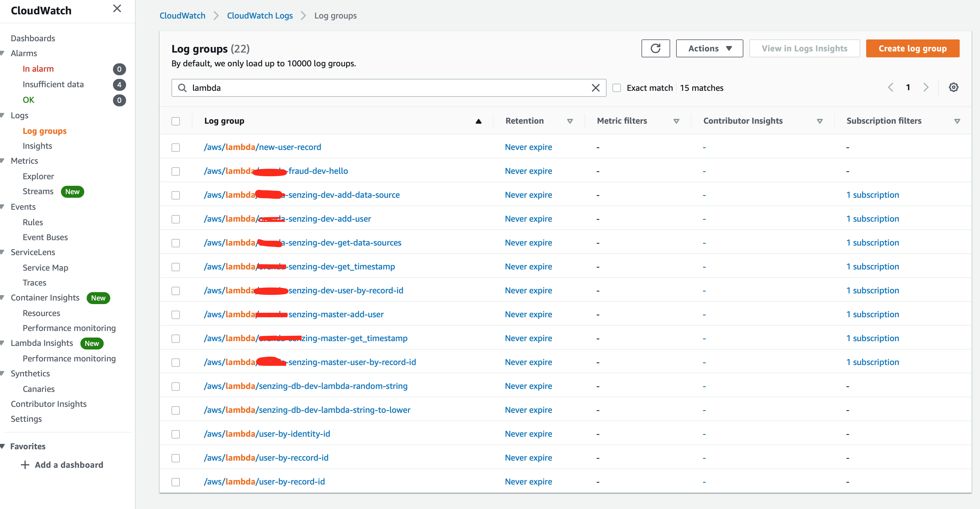Refresh the log groups list
This screenshot has height=509, width=980.
(x=655, y=48)
